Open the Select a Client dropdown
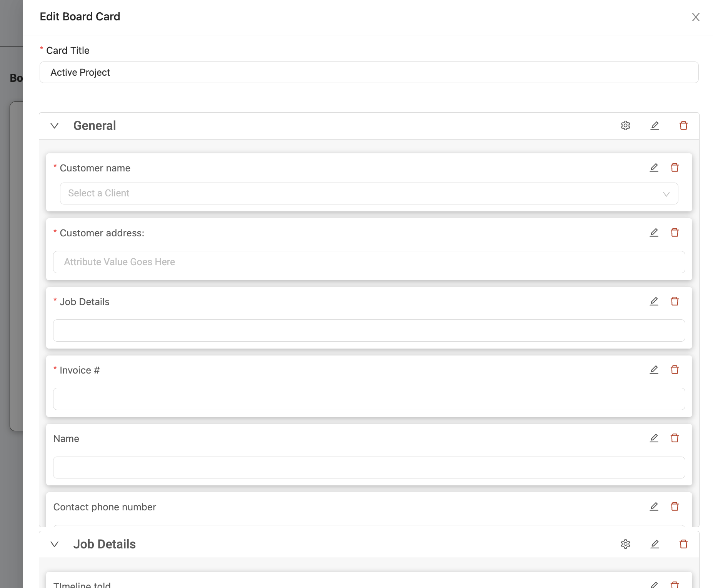The height and width of the screenshot is (588, 713). [x=369, y=193]
